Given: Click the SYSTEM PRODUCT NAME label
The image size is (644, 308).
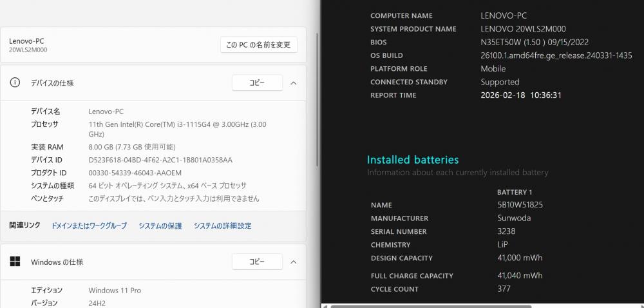Looking at the screenshot, I should (x=413, y=29).
